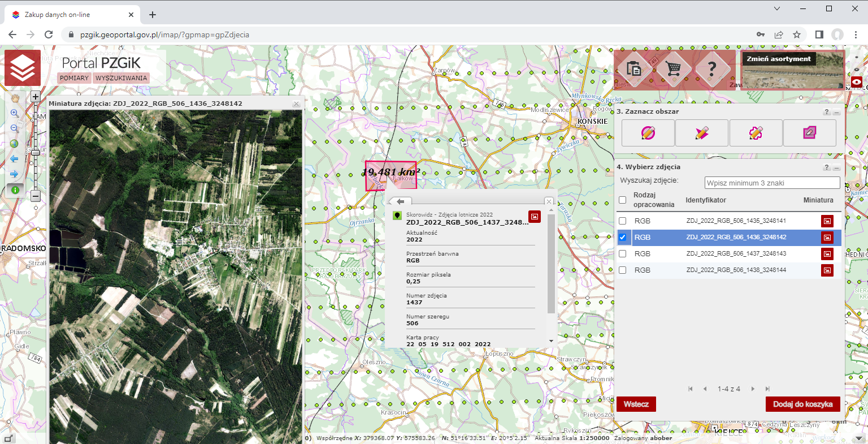Open the shopping cart icon
Viewport: 868px width, 444px height.
[673, 70]
